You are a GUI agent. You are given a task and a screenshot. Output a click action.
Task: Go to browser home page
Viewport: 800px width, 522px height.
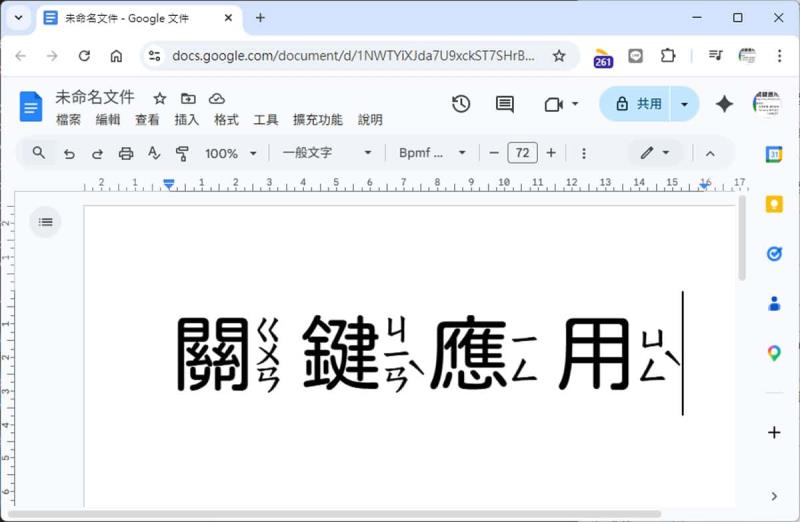pyautogui.click(x=116, y=56)
